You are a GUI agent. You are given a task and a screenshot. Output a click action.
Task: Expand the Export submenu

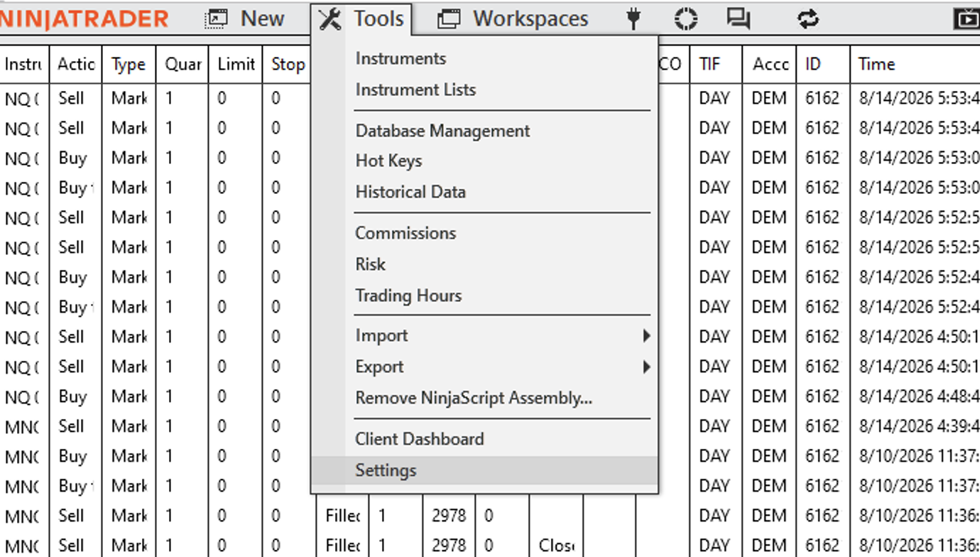click(x=484, y=367)
